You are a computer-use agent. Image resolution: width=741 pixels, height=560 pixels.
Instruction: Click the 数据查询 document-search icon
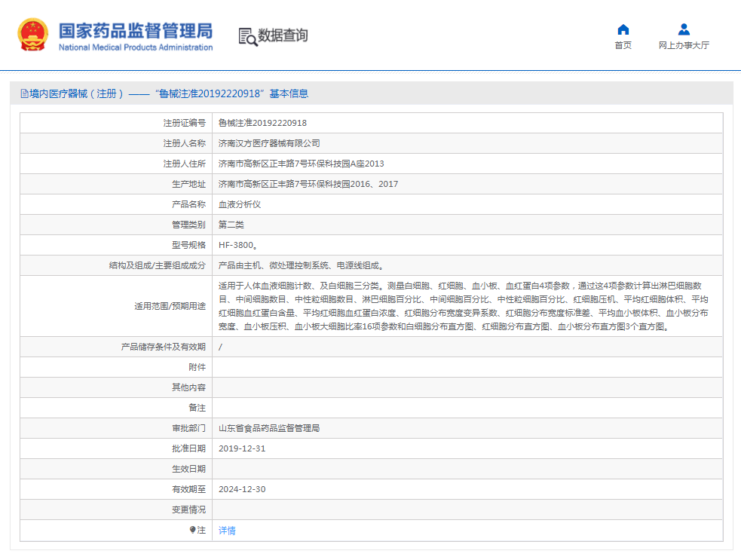click(245, 35)
